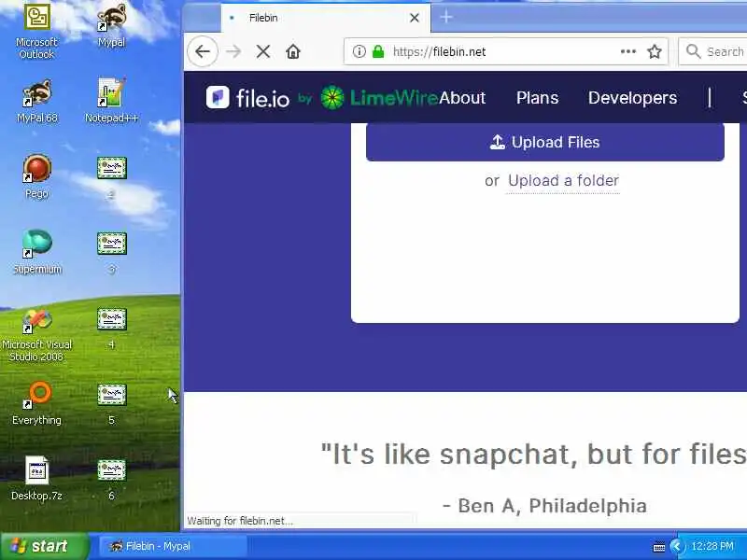Click the LimeWire logo
This screenshot has width=747, height=560.
[379, 98]
